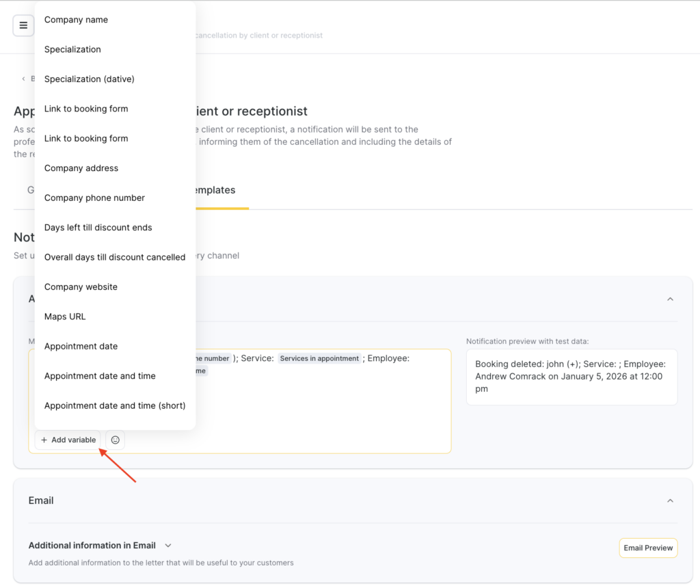Image resolution: width=700 pixels, height=588 pixels.
Task: Click the Add variable button
Action: (68, 440)
